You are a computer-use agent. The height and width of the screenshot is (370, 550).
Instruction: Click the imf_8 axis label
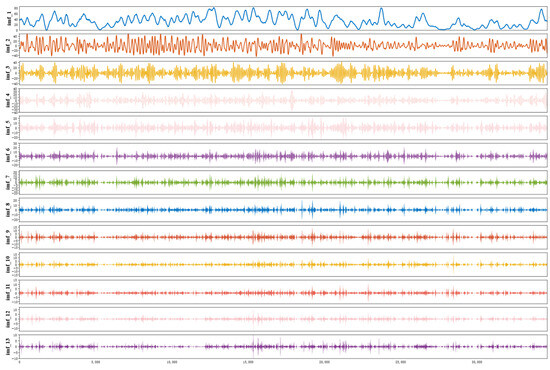pos(9,210)
